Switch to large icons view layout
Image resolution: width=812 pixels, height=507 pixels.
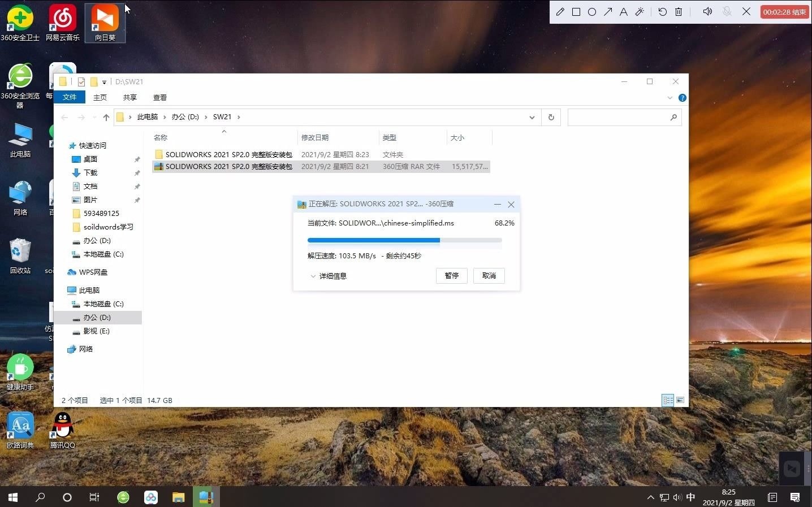pos(680,400)
